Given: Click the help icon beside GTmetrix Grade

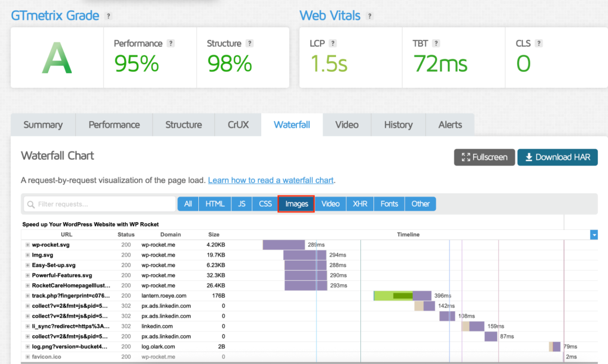Looking at the screenshot, I should click(x=109, y=16).
